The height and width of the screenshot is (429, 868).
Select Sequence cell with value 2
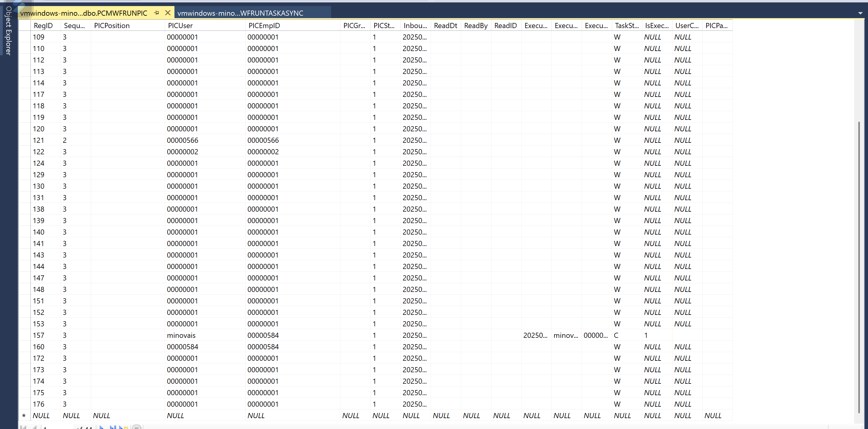click(x=76, y=140)
